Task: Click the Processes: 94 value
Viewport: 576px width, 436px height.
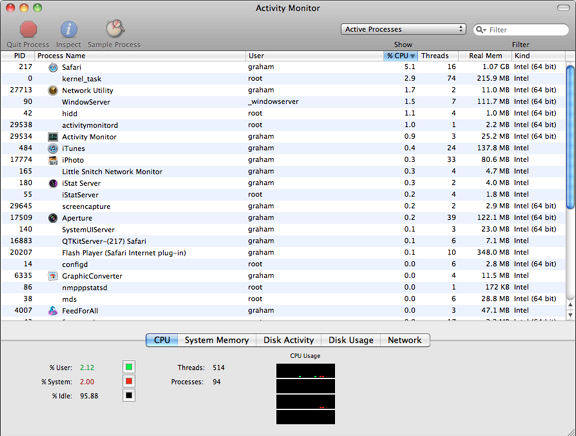Action: (x=216, y=382)
